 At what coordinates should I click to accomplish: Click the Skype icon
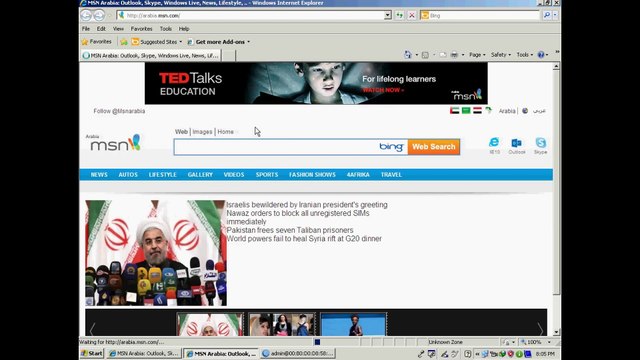(x=540, y=145)
